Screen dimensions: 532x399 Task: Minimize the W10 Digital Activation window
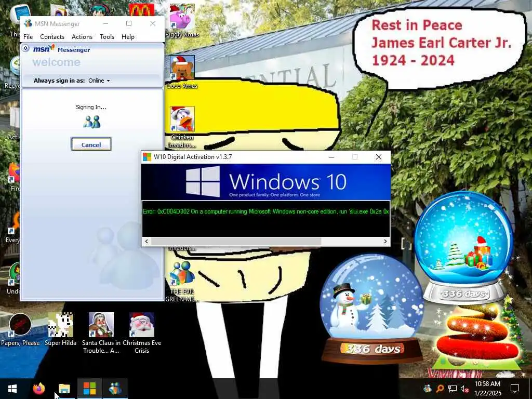331,157
